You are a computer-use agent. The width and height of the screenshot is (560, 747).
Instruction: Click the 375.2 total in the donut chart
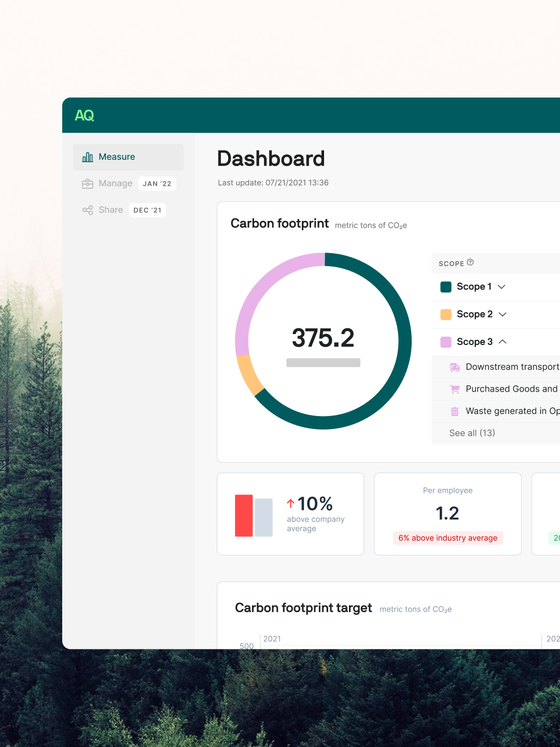click(x=323, y=338)
